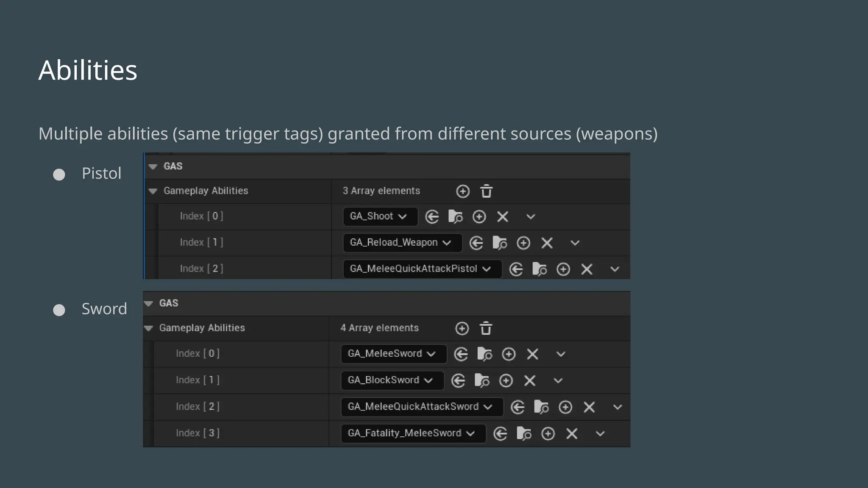Create new asset plus icon beside GA_MeleeQuickAttackPistol
This screenshot has height=488, width=868.
click(563, 269)
